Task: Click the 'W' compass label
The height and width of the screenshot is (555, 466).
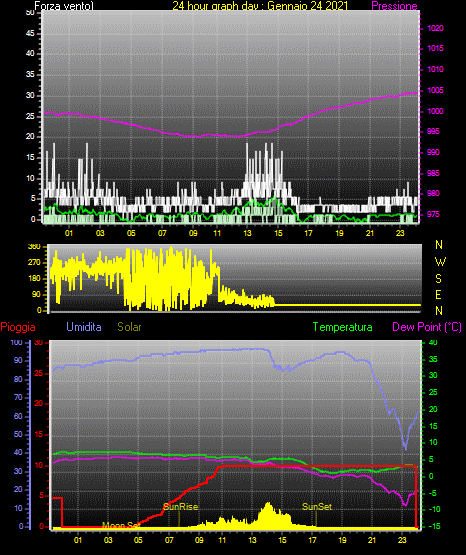Action: [440, 262]
